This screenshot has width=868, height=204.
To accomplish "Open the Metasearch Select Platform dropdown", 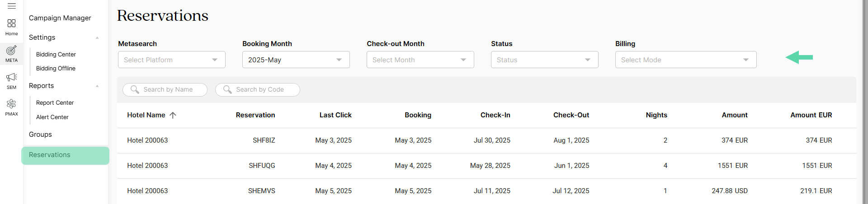I will [172, 60].
